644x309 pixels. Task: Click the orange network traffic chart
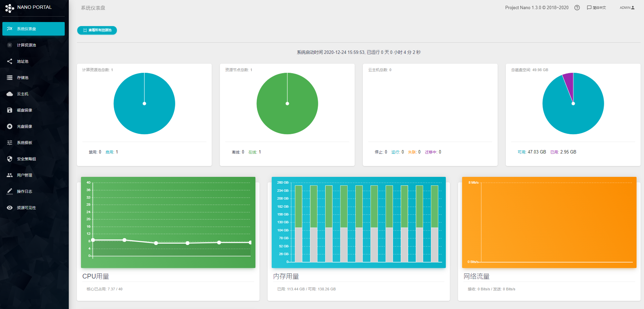click(x=549, y=222)
